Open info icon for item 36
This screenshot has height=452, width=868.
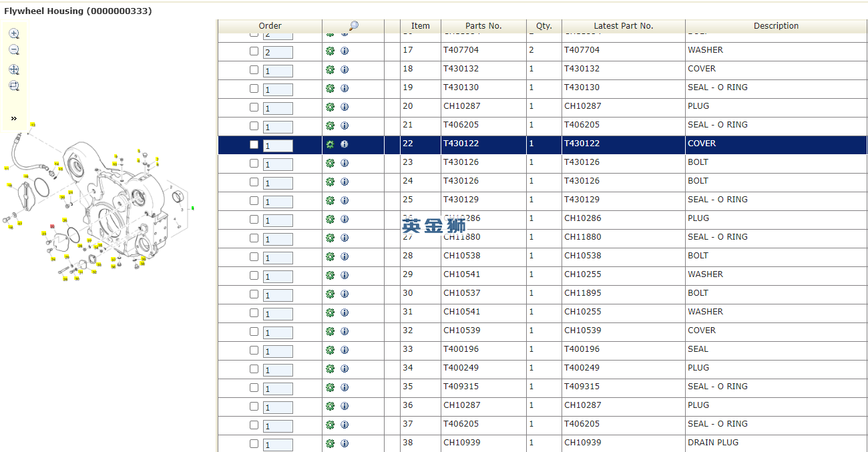(x=345, y=406)
